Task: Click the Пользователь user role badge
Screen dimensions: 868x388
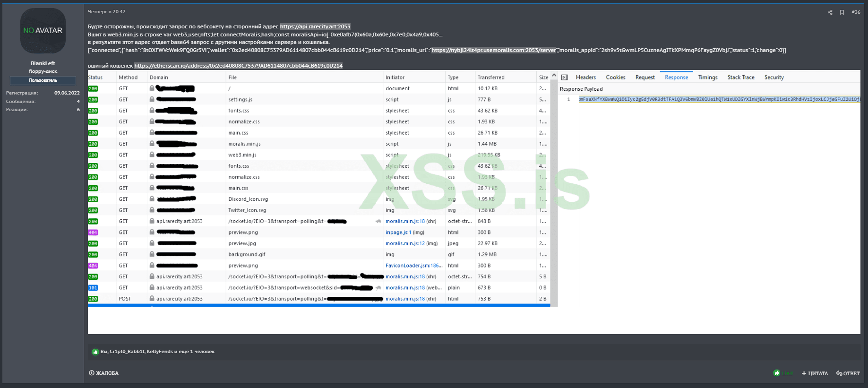Action: tap(43, 81)
